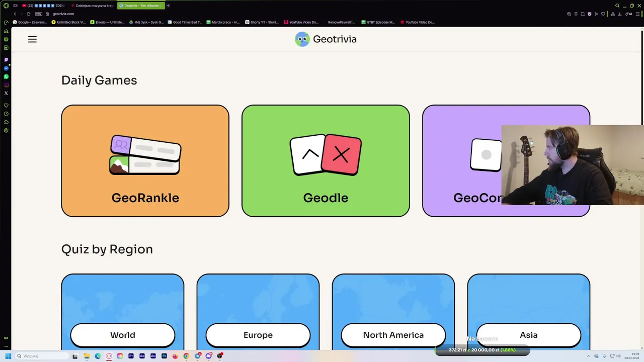Open the AI assistant button
The width and height of the screenshot is (644, 362).
point(628,14)
